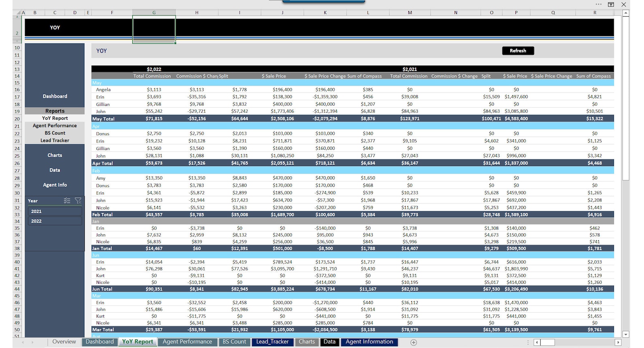Open the Lead_Tracker sheet tab
This screenshot has width=644, height=348.
click(272, 342)
